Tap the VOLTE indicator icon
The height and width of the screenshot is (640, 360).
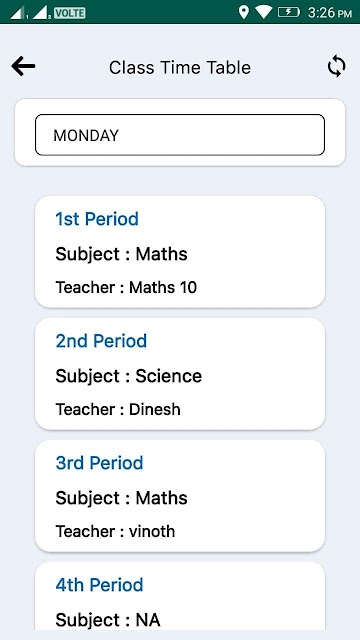click(70, 13)
